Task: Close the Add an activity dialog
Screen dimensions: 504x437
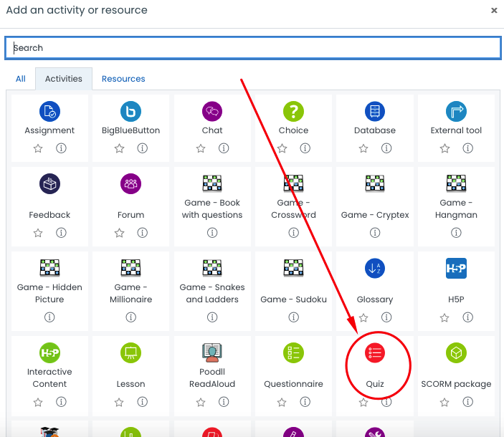Action: click(494, 11)
